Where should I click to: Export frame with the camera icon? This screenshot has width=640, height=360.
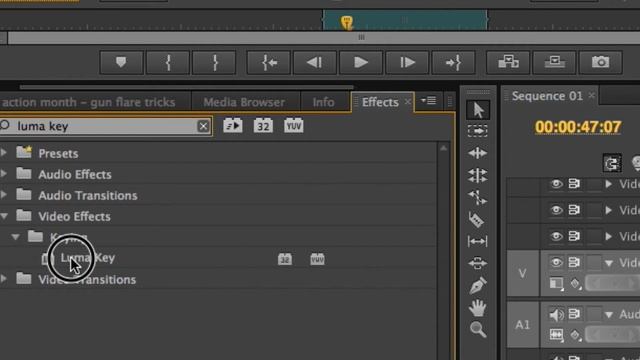click(x=600, y=62)
